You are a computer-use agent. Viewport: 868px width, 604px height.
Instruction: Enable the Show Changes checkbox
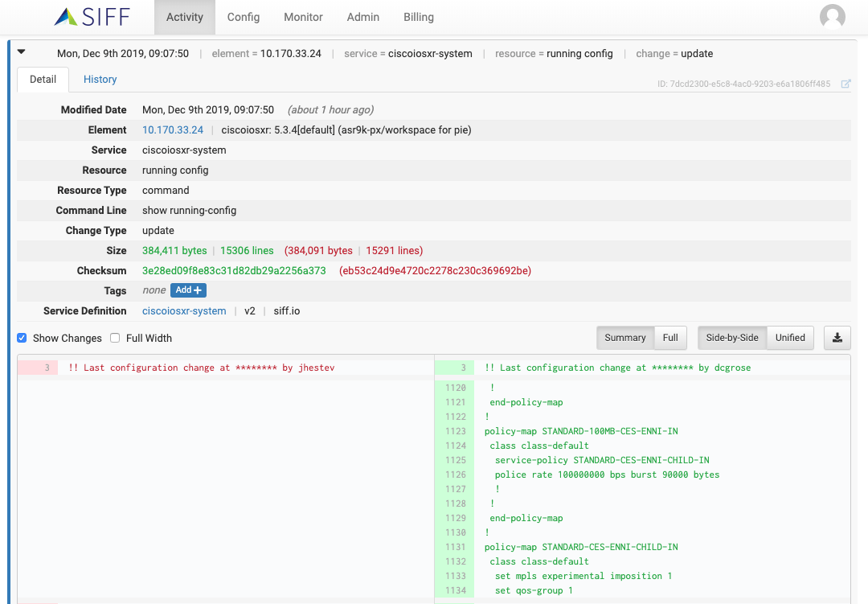click(x=22, y=338)
